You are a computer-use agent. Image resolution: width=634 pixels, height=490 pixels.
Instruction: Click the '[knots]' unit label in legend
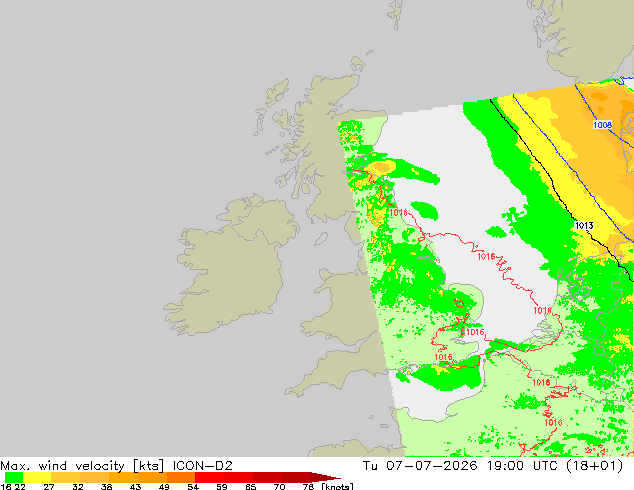pyautogui.click(x=338, y=486)
